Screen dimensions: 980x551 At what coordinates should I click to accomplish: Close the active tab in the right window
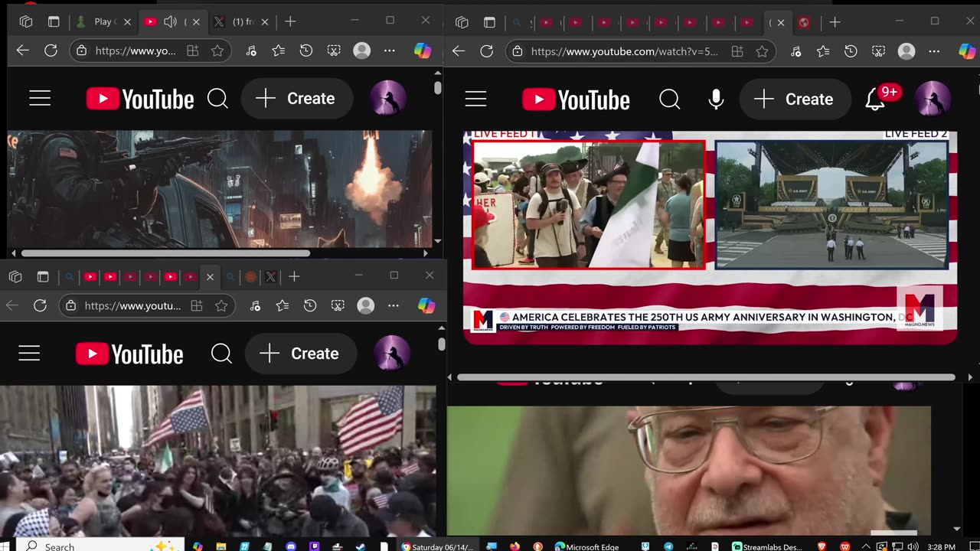[x=780, y=22]
